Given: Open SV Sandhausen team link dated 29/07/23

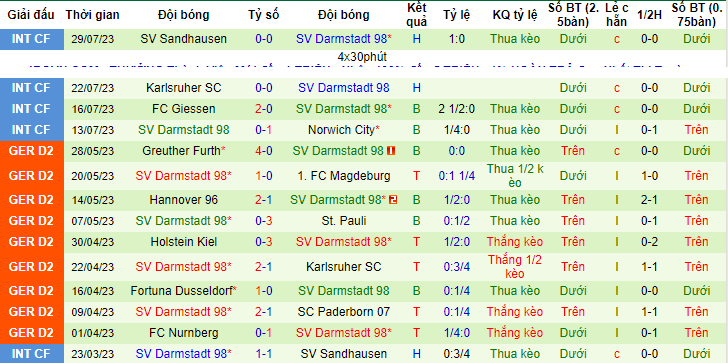Looking at the screenshot, I should click(x=183, y=39).
